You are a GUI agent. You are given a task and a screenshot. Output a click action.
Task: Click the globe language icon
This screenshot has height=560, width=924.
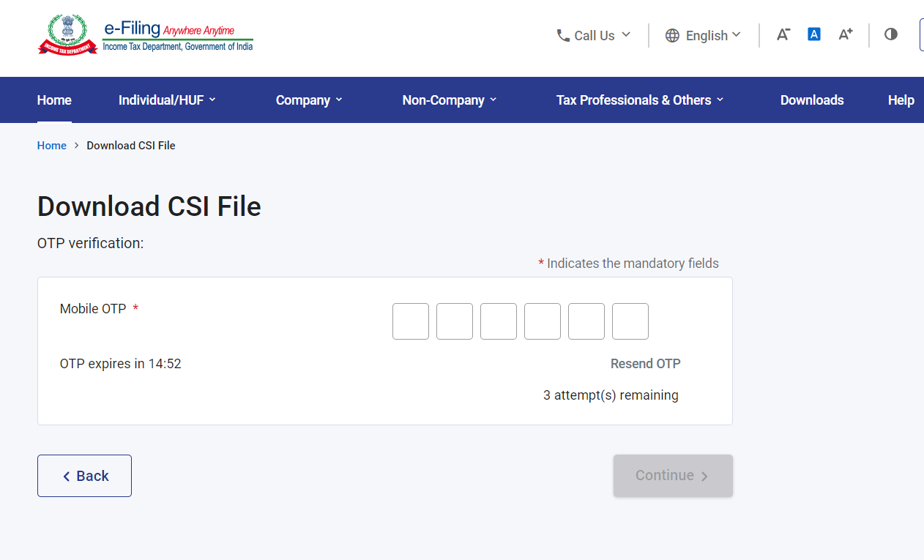(672, 36)
